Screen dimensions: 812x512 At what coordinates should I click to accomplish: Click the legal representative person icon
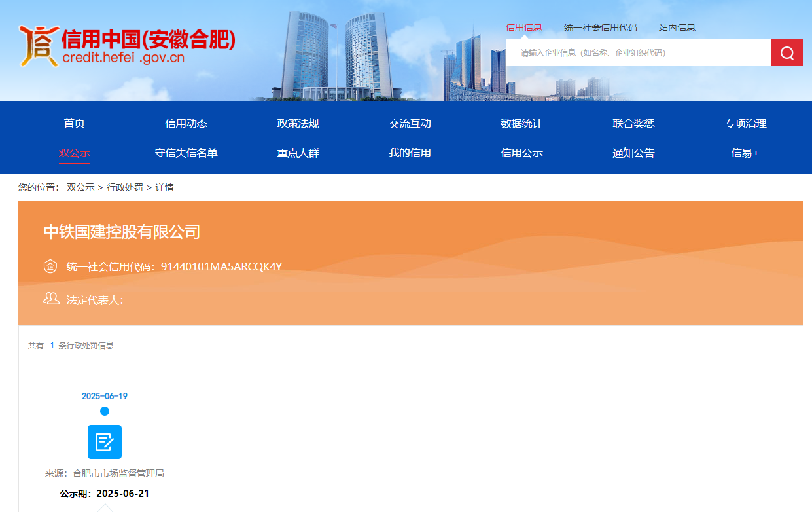(x=50, y=299)
